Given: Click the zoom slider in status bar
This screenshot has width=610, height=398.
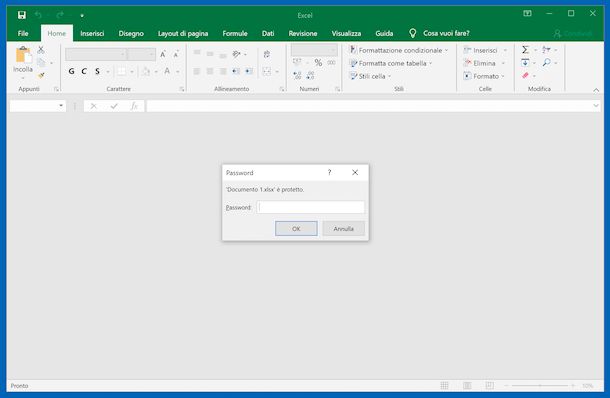Looking at the screenshot, I should coord(540,386).
